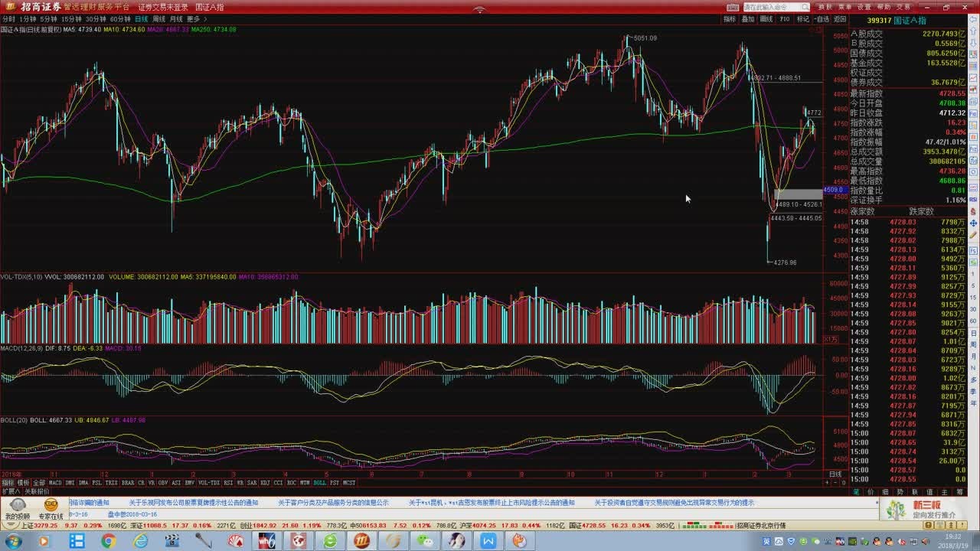Open the 菜单 menu
This screenshot has height=551, width=980.
coord(845,8)
